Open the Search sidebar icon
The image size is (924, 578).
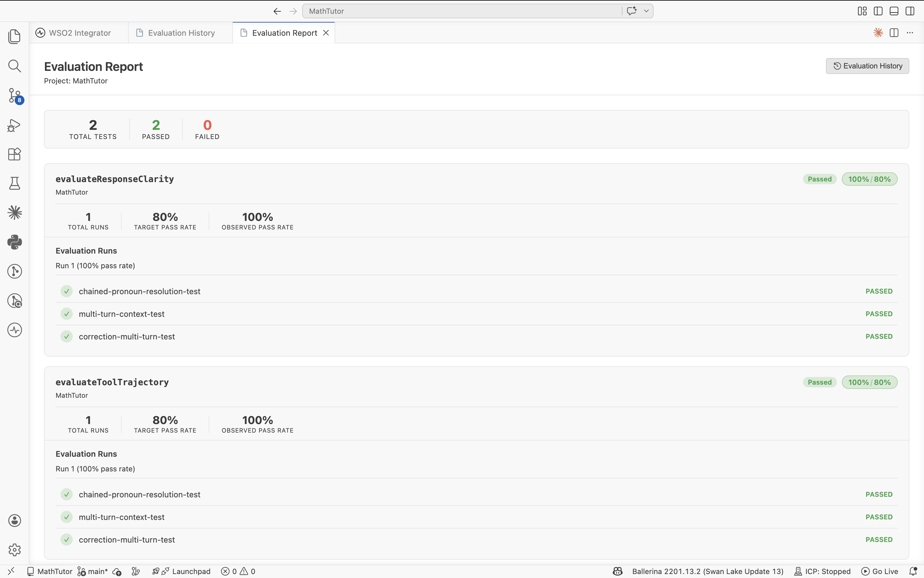15,66
